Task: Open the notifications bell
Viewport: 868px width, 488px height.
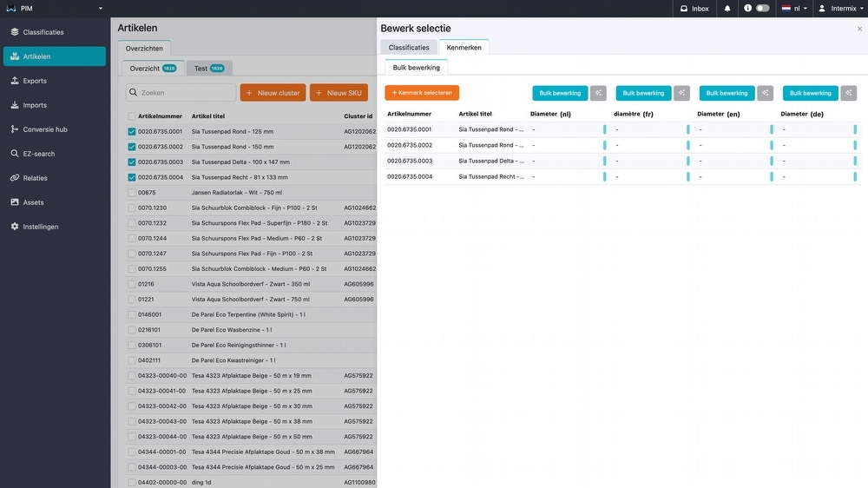Action: [727, 9]
